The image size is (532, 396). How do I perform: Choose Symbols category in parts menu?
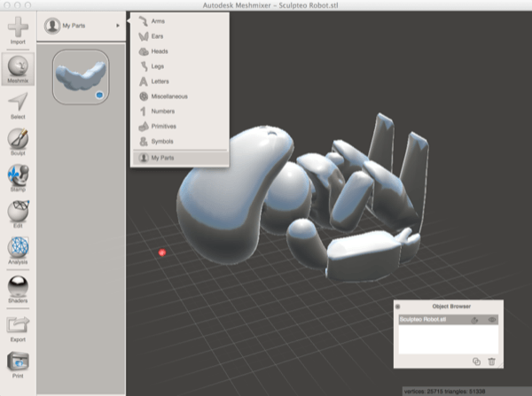pos(180,142)
